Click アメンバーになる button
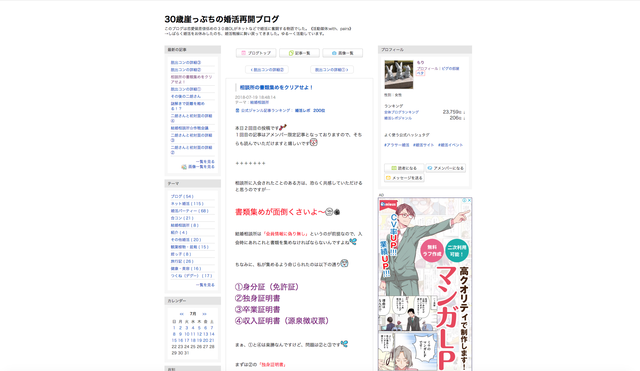The width and height of the screenshot is (640, 371). click(x=445, y=168)
